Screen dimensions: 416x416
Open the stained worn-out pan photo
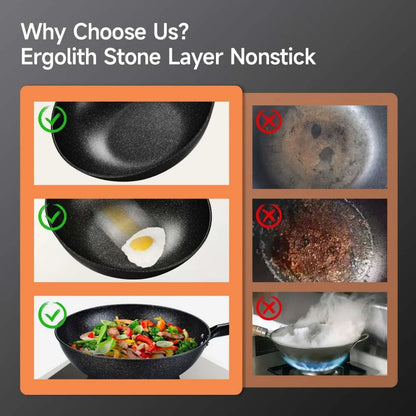click(320, 147)
